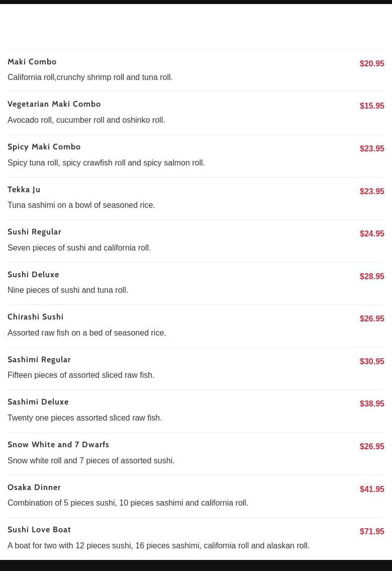Select the $24.95 Sushi Regular price
The image size is (392, 571).
(372, 234)
